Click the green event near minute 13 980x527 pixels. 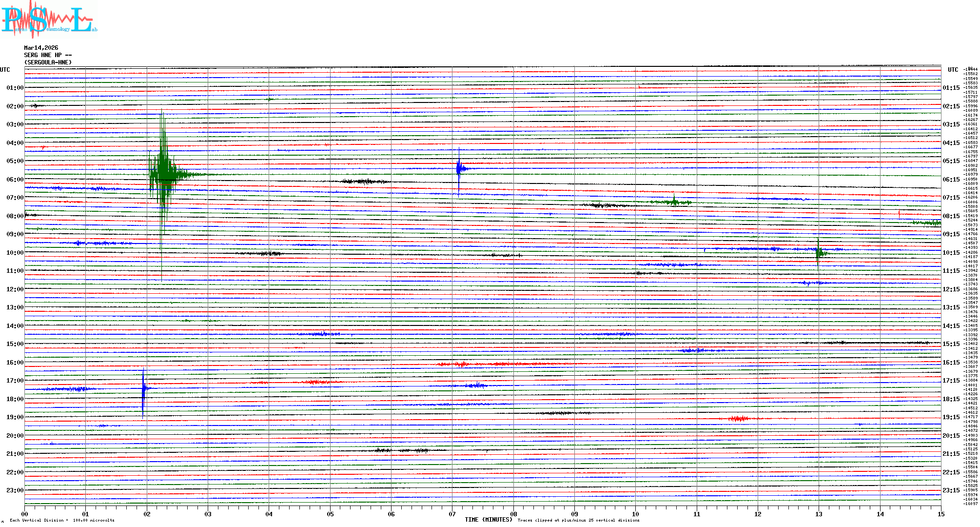tap(819, 252)
